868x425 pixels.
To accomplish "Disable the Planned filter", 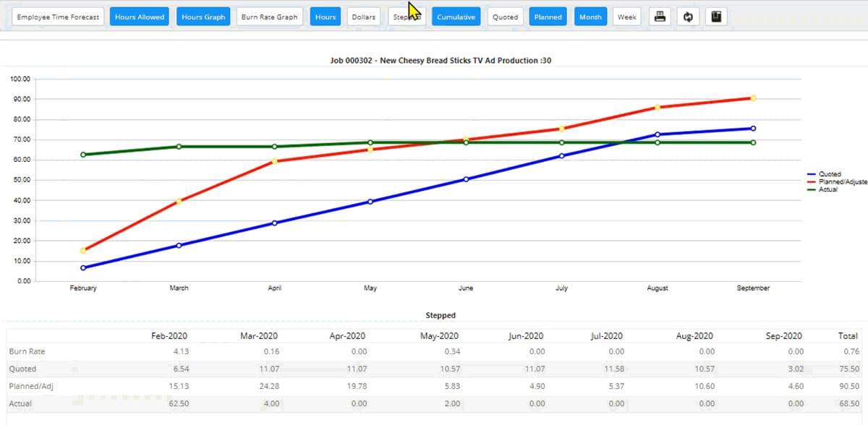I will pos(548,16).
